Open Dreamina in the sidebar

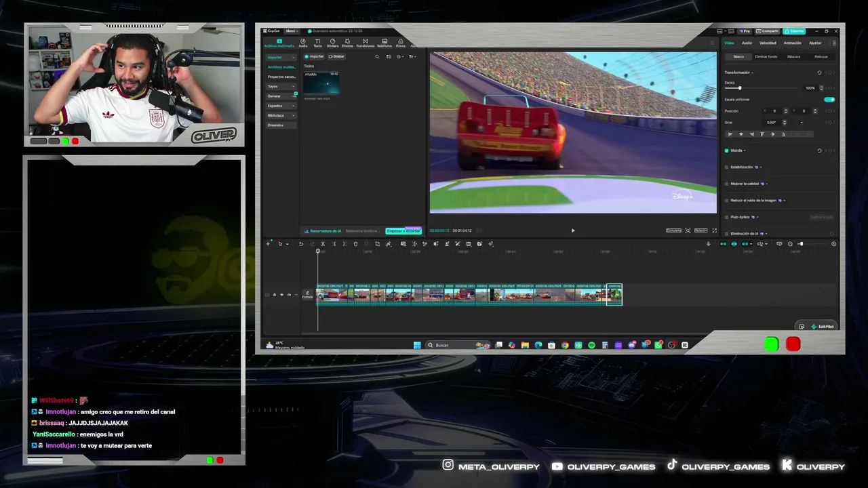[x=281, y=125]
